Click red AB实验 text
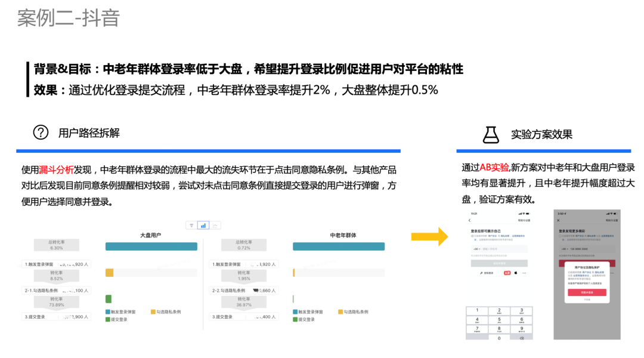The height and width of the screenshot is (358, 644). pos(494,168)
